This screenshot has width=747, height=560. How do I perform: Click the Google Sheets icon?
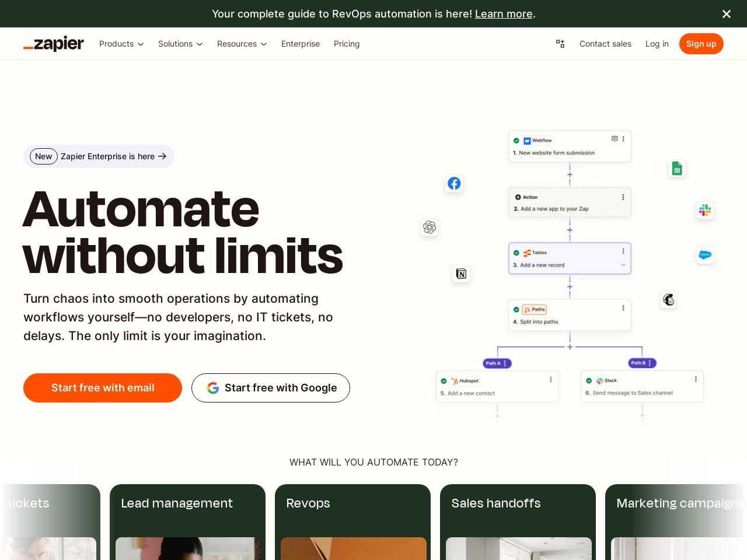tap(677, 169)
